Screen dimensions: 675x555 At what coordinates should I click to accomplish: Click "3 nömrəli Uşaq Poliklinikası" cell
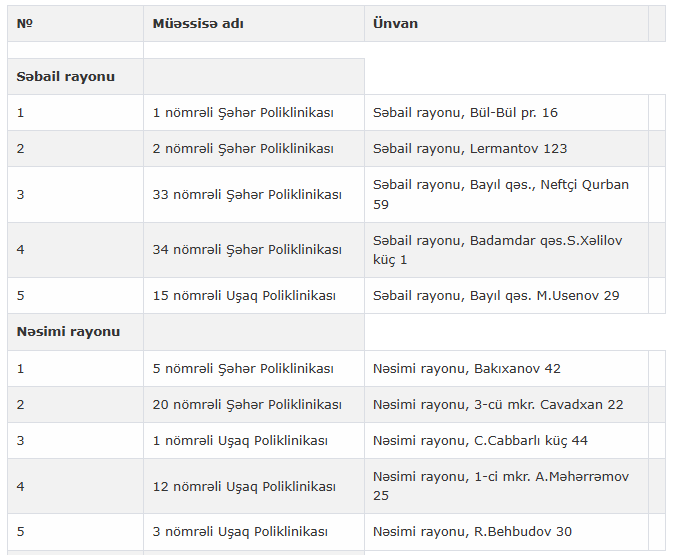[240, 532]
